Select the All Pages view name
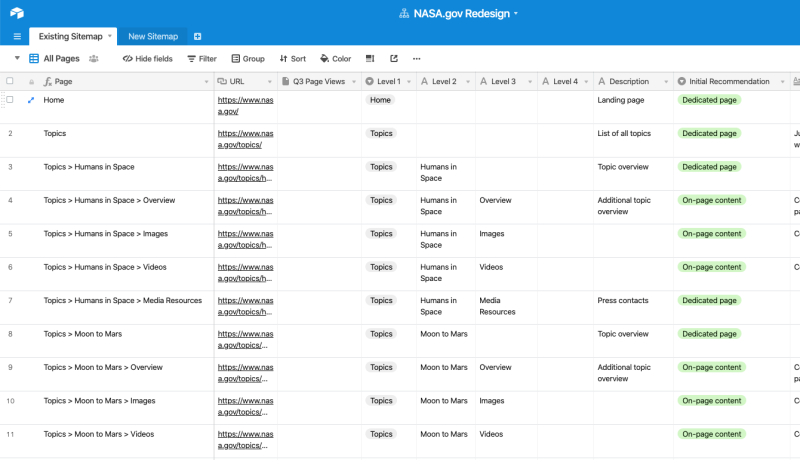The height and width of the screenshot is (460, 800). tap(61, 59)
